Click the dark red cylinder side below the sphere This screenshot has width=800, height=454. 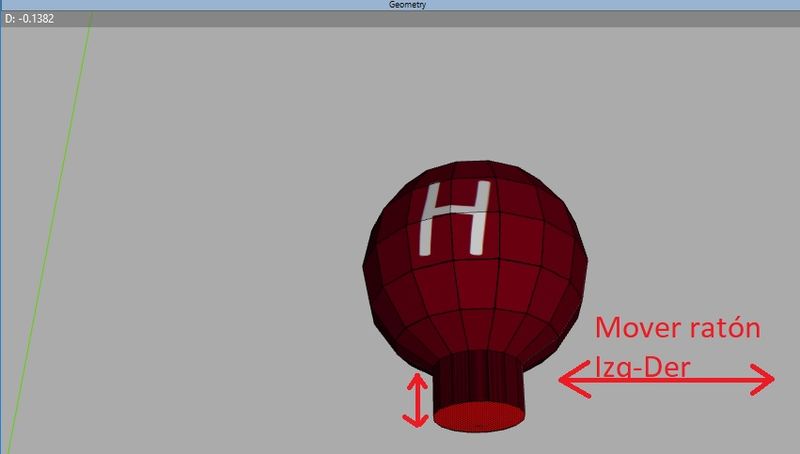[x=479, y=377]
